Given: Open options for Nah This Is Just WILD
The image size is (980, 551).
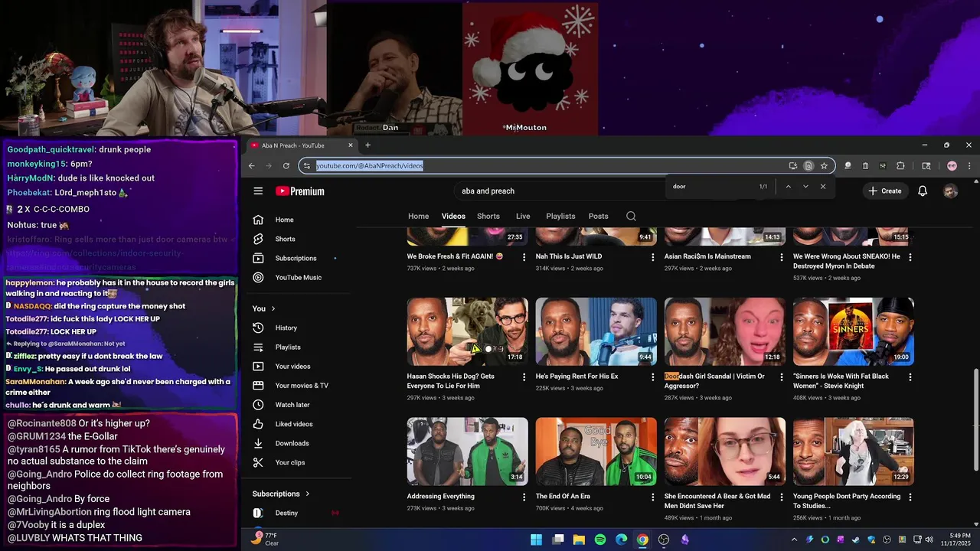Looking at the screenshot, I should point(652,257).
